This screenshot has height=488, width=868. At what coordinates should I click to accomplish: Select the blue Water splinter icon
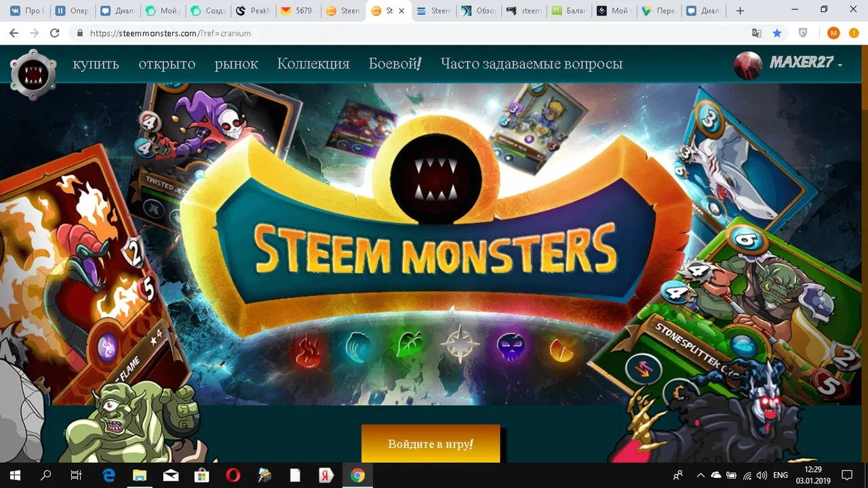pos(357,347)
